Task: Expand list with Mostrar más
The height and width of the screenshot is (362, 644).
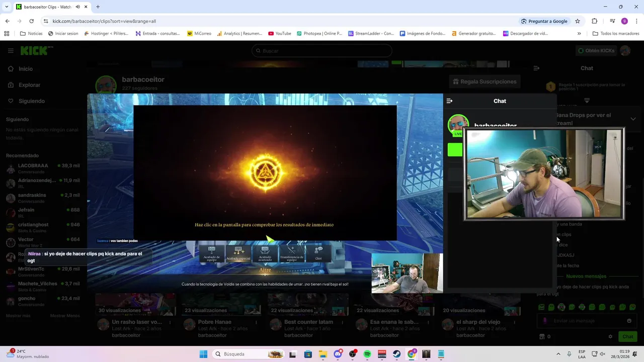Action: click(x=18, y=316)
